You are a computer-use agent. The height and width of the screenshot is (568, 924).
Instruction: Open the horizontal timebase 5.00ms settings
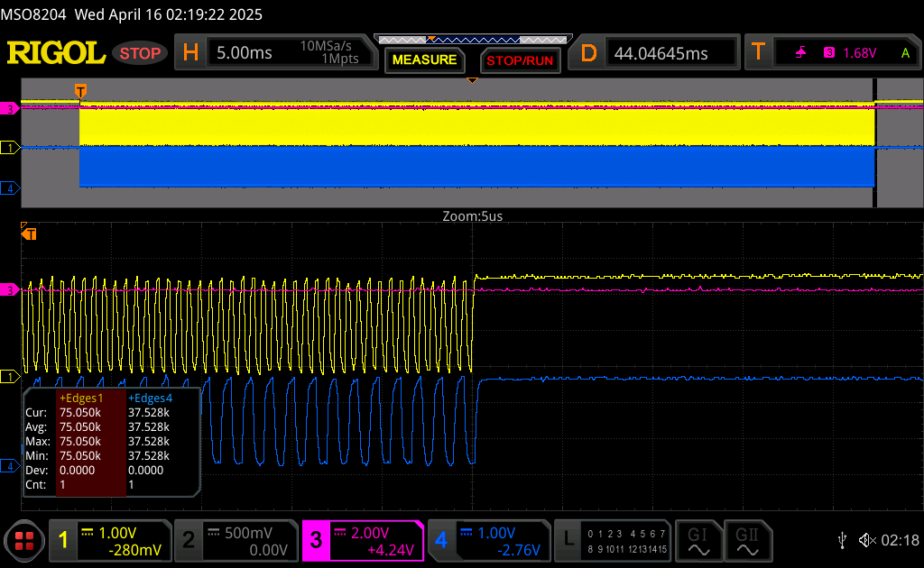[x=275, y=53]
